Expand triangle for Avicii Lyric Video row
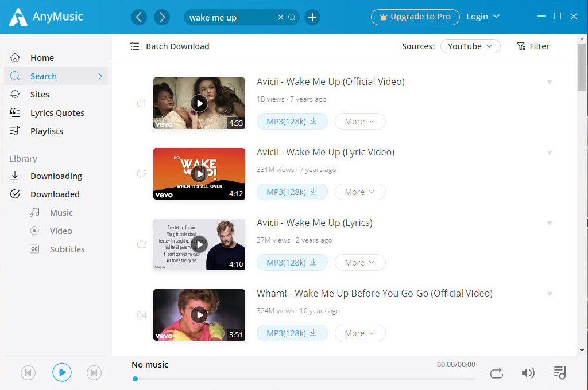 (x=550, y=153)
